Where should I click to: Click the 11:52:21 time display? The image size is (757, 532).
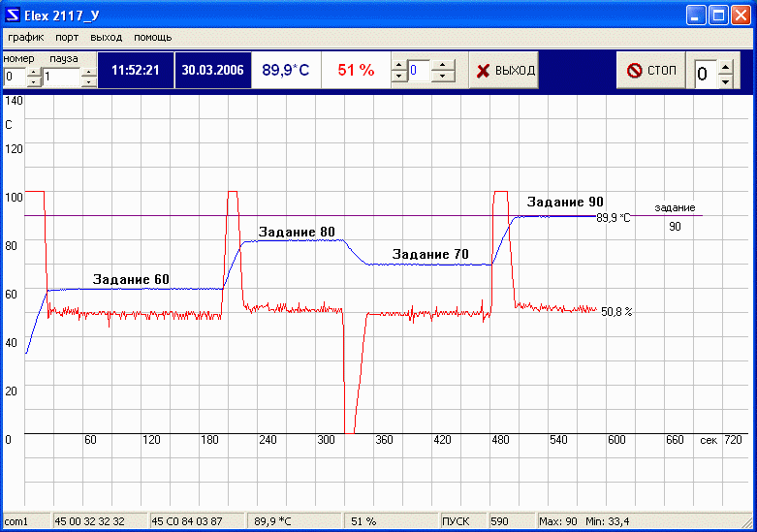tap(136, 71)
